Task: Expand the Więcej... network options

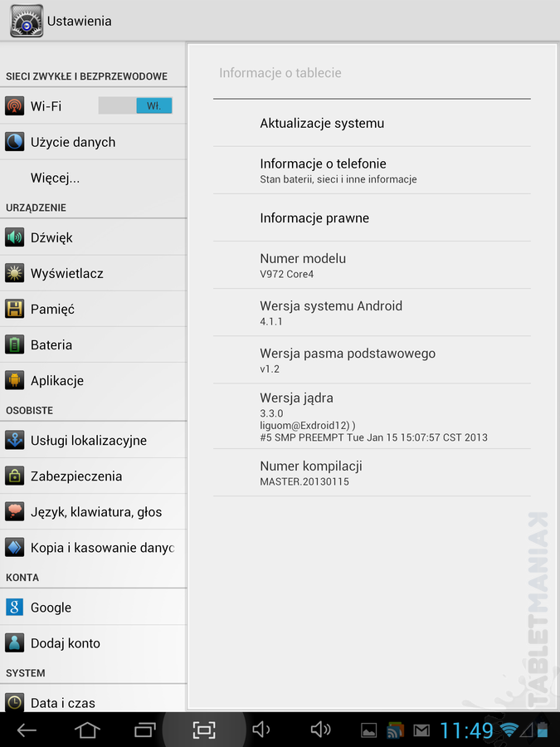Action: pyautogui.click(x=93, y=178)
